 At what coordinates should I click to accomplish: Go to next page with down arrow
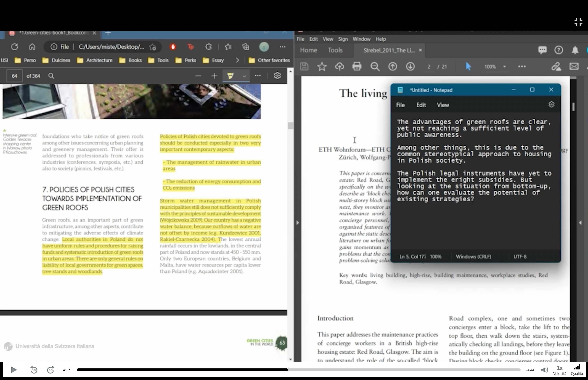pyautogui.click(x=410, y=66)
